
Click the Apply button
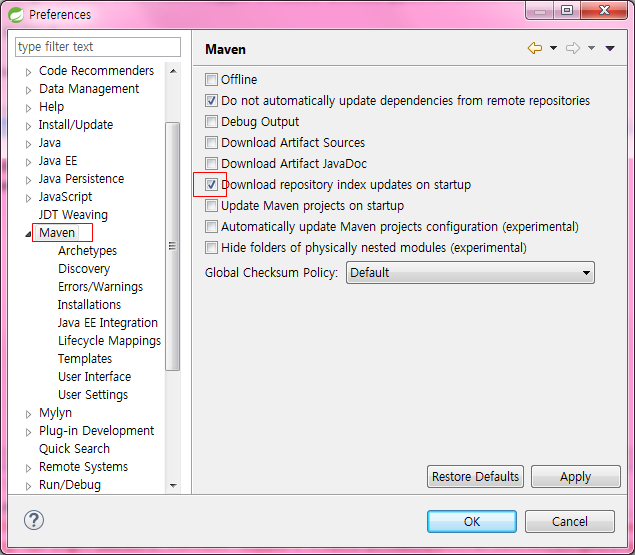tap(575, 477)
